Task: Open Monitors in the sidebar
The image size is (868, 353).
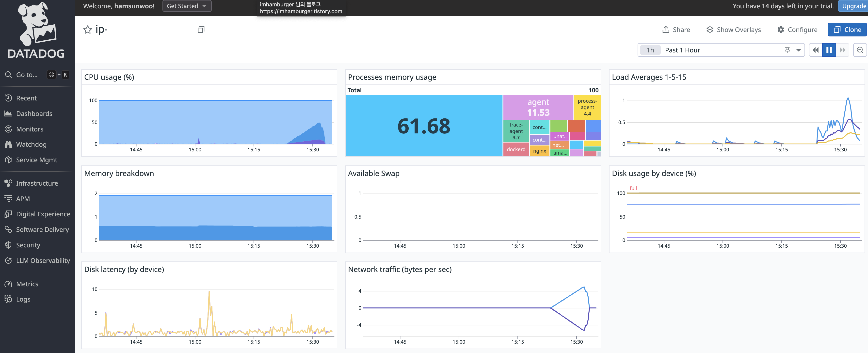Action: point(30,129)
